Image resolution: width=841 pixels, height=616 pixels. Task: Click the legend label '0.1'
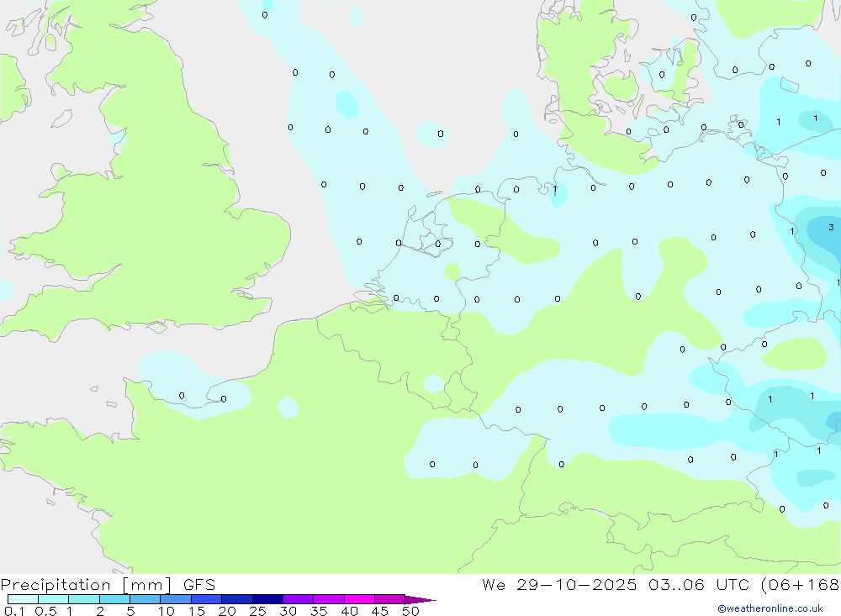[14, 611]
